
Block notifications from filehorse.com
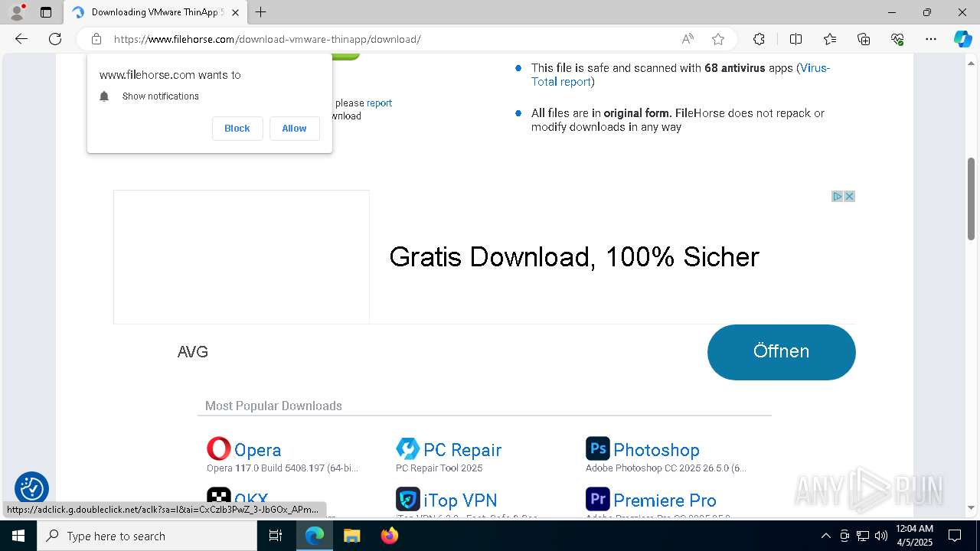coord(237,129)
